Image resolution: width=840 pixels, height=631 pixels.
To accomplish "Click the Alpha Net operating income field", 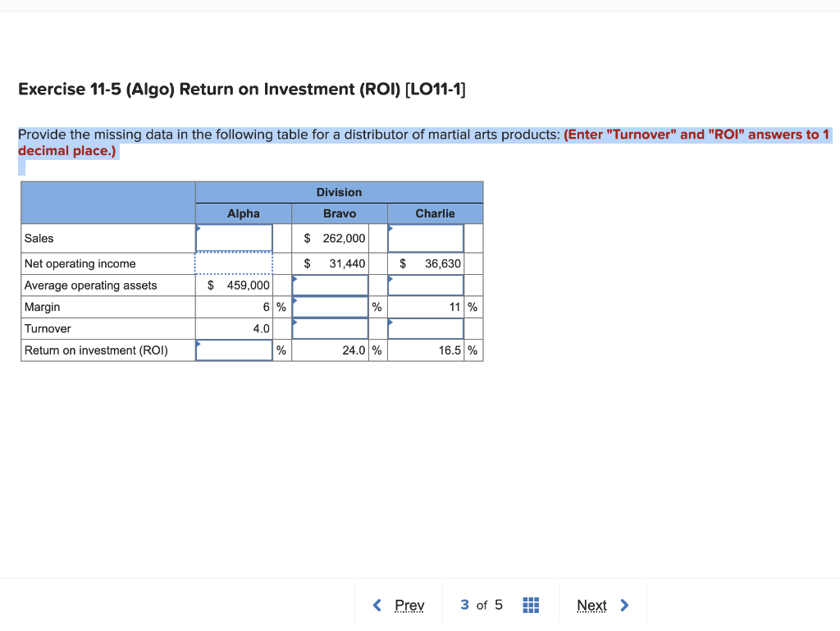I will click(234, 263).
